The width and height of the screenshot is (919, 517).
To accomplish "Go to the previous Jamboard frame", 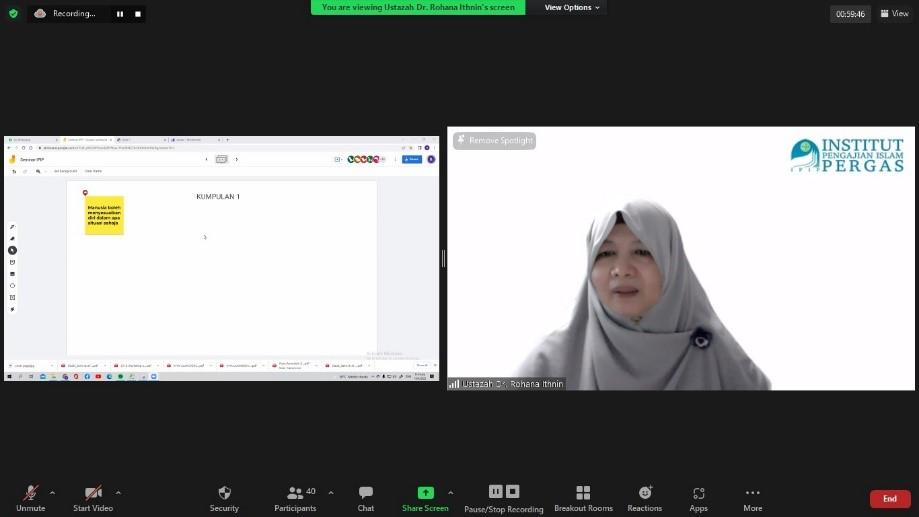I will pyautogui.click(x=206, y=159).
